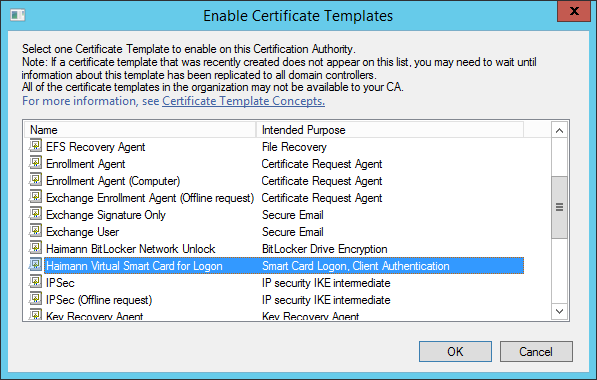Click the dialog's title bar system icon
This screenshot has height=380, width=597.
click(18, 16)
